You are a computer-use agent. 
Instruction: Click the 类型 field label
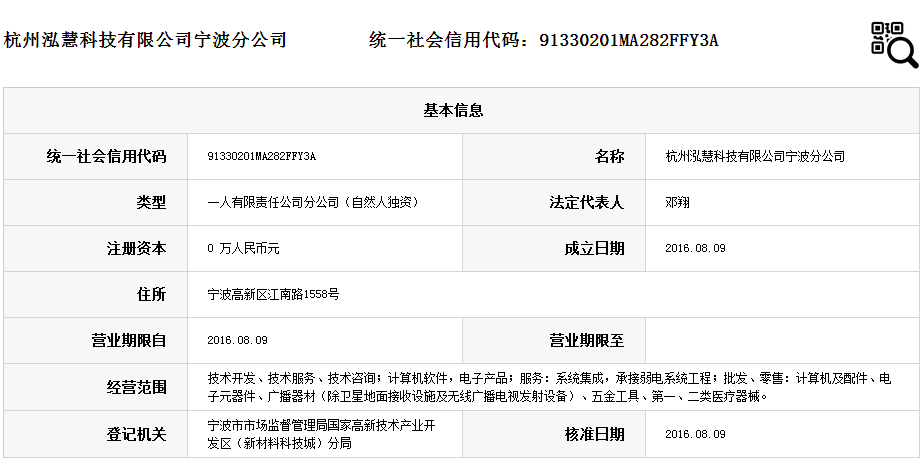(x=151, y=203)
